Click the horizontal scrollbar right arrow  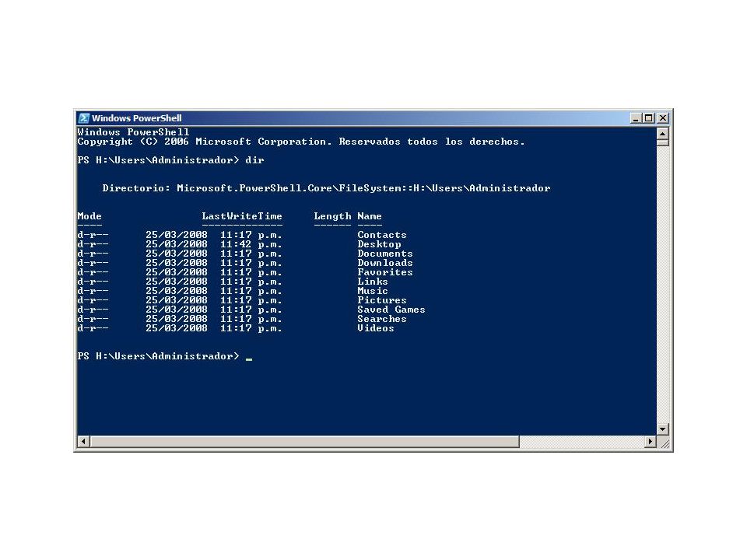coord(651,442)
